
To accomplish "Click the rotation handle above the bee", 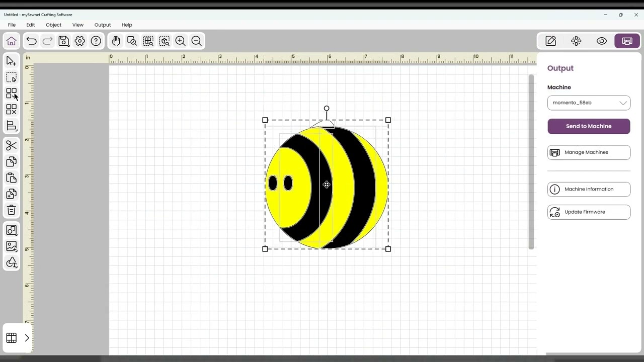I will (327, 109).
